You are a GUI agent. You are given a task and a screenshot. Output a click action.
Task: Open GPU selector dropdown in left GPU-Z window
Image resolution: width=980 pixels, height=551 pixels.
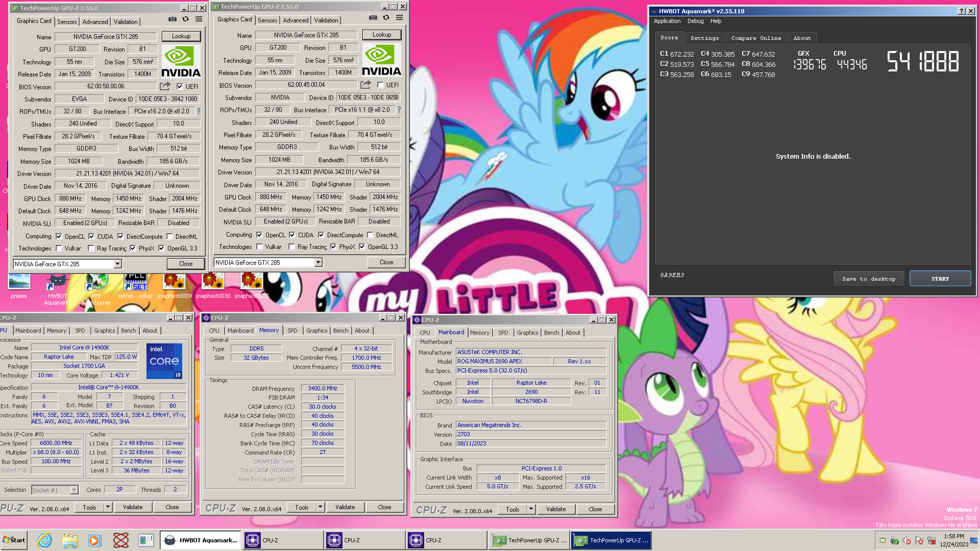click(118, 264)
